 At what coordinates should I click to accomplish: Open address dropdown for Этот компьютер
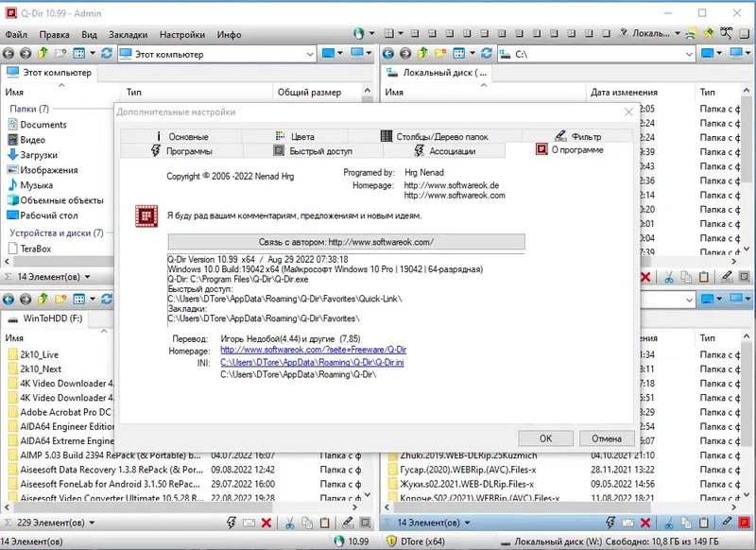coord(310,55)
